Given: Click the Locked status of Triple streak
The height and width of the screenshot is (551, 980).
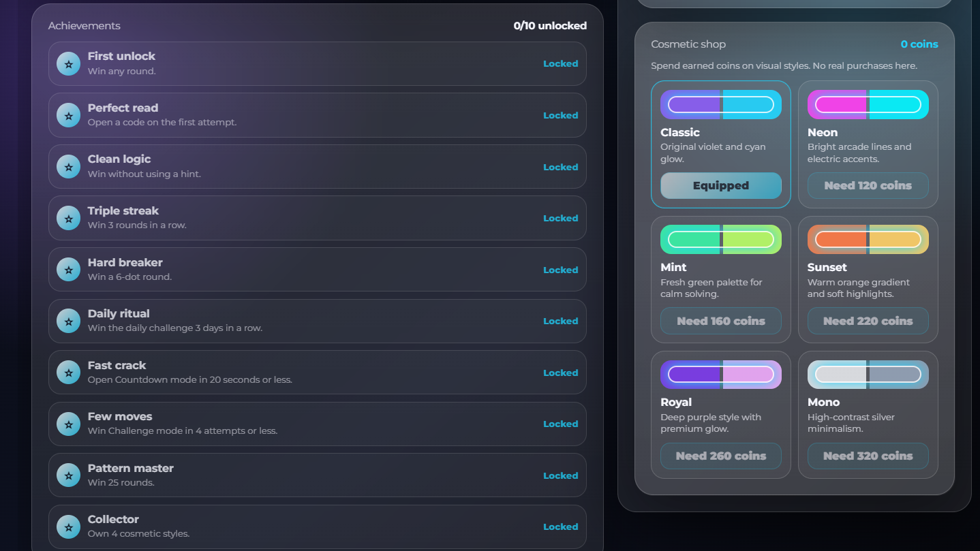Looking at the screenshot, I should pyautogui.click(x=560, y=219).
